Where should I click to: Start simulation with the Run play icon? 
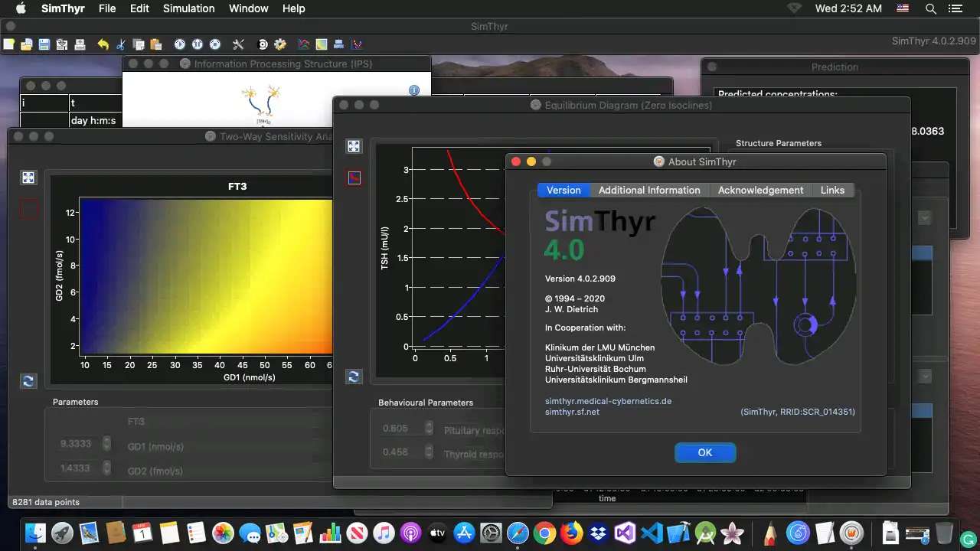tap(180, 44)
